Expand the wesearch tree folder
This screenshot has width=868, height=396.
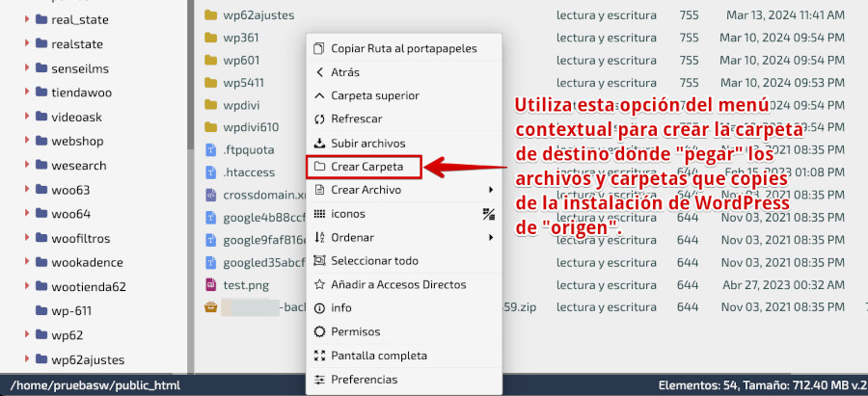coord(27,165)
